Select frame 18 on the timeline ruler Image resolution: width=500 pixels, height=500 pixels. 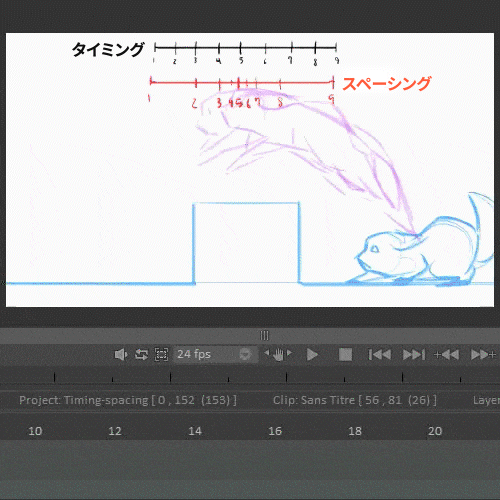[x=355, y=431]
